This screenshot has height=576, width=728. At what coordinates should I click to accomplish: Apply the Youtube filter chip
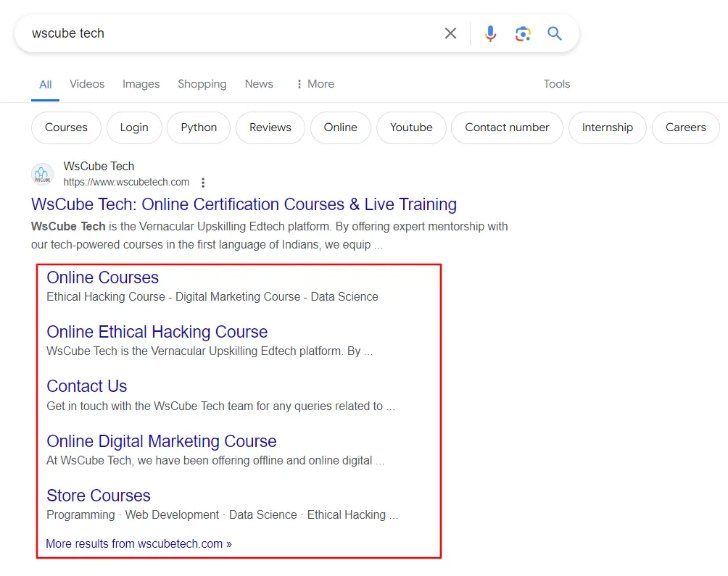point(411,128)
